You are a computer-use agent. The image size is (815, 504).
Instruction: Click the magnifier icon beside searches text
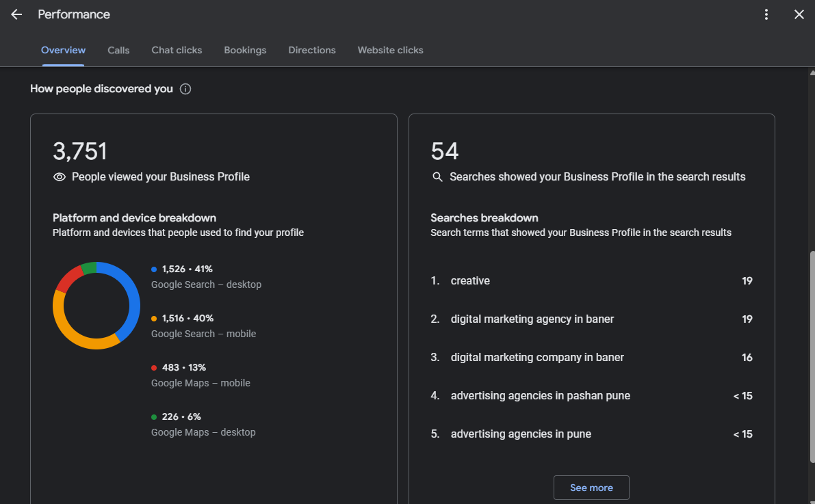(x=438, y=177)
